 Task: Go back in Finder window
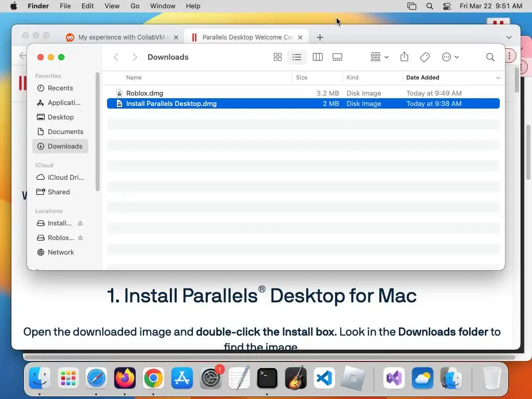coord(116,57)
